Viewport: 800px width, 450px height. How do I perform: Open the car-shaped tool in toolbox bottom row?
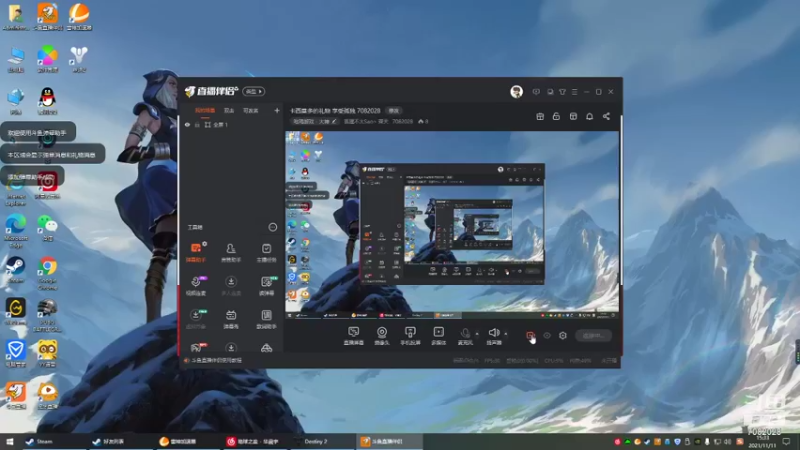click(x=266, y=348)
